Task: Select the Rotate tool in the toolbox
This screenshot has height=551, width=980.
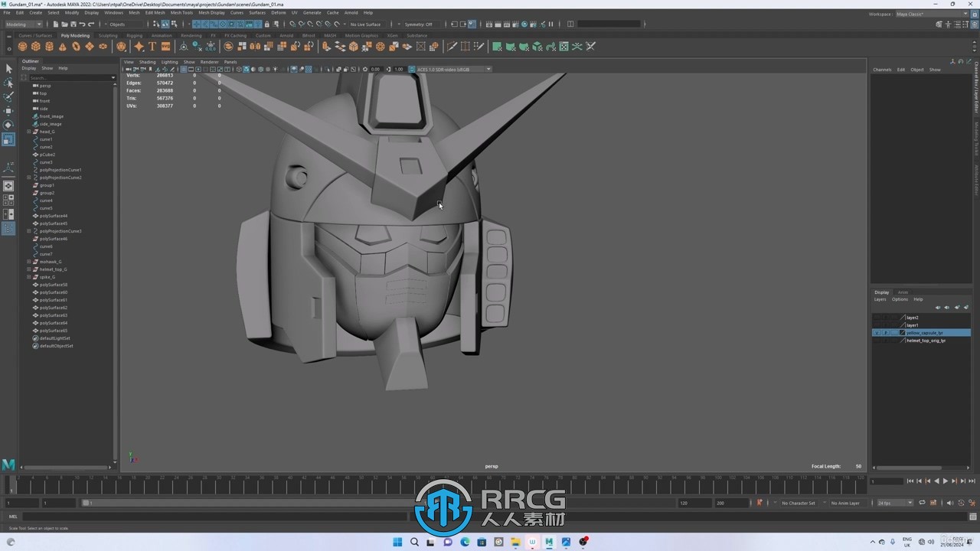Action: coord(8,125)
